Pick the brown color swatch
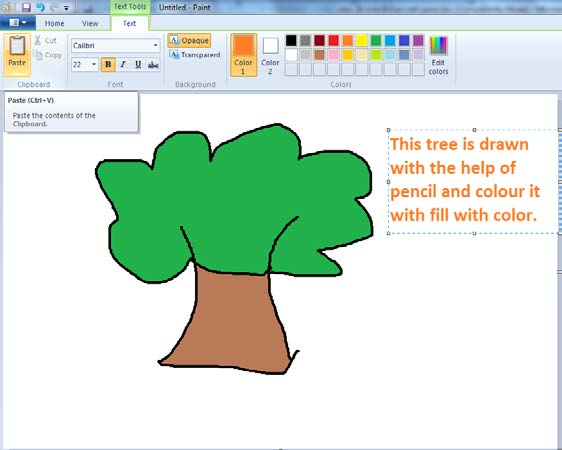This screenshot has width=562, height=450. pos(319,55)
